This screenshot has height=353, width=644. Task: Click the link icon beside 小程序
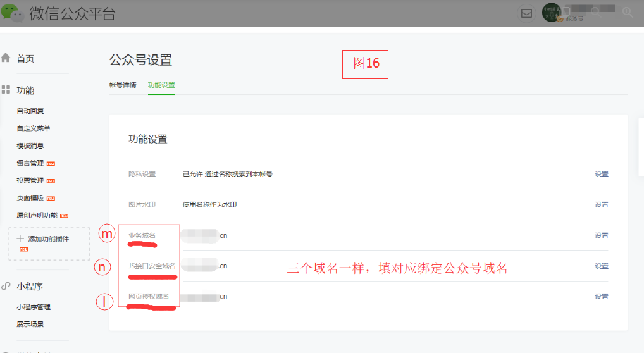point(6,286)
